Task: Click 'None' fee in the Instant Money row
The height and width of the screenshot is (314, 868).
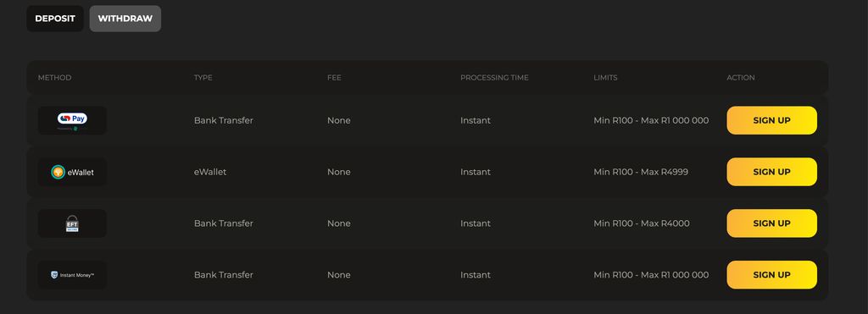Action: (339, 275)
